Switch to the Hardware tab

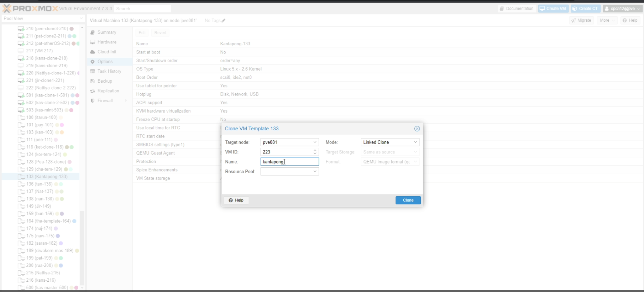(107, 42)
